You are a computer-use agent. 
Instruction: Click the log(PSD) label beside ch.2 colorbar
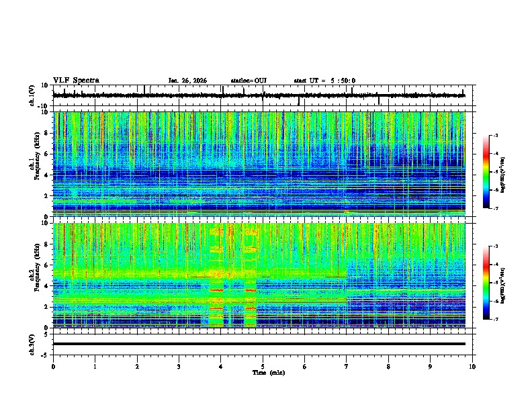503,285
